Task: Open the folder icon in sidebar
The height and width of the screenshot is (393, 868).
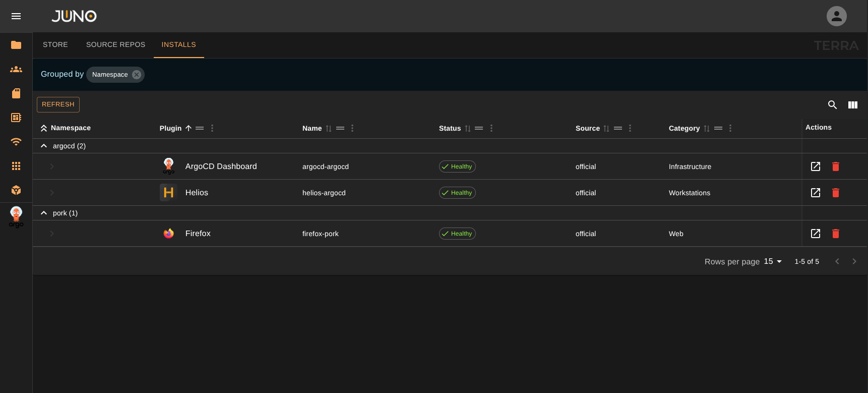Action: pos(16,45)
